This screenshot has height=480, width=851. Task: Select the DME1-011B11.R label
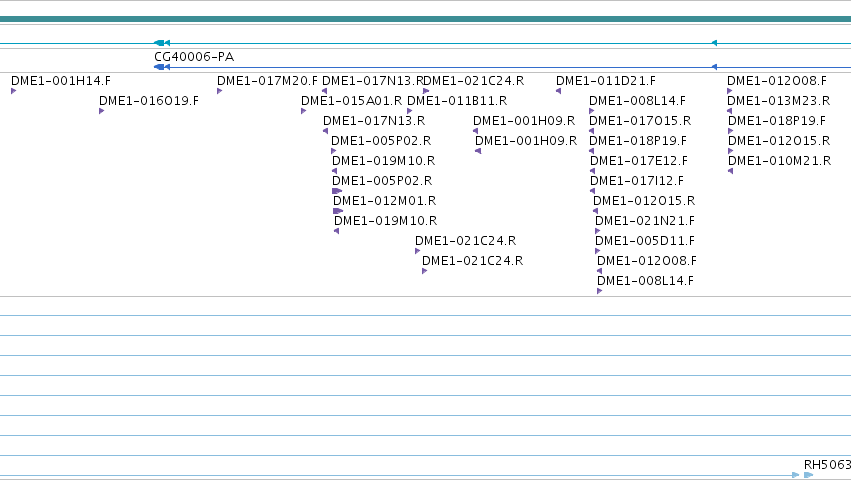point(457,101)
